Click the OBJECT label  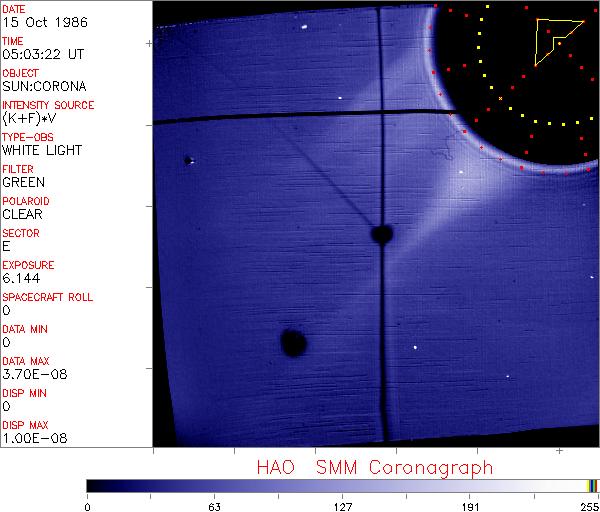click(x=21, y=73)
